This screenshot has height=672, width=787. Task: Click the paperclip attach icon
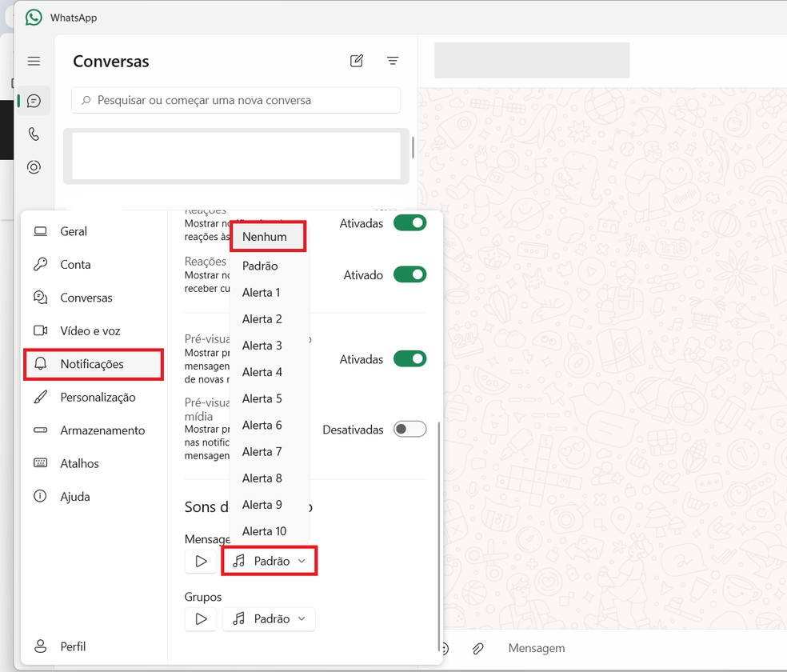pos(477,649)
